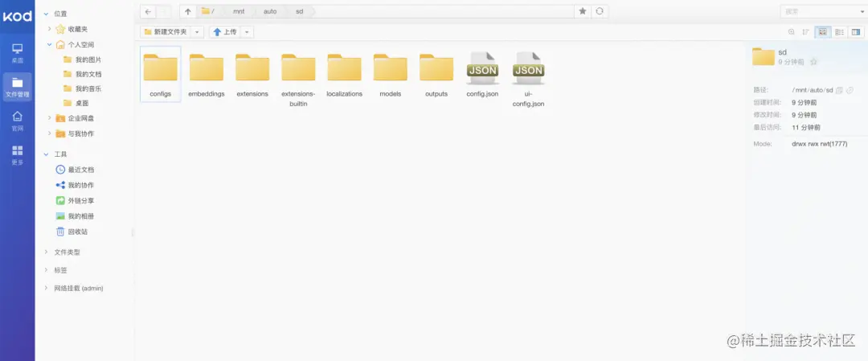
Task: Open the outputs folder
Action: (436, 74)
